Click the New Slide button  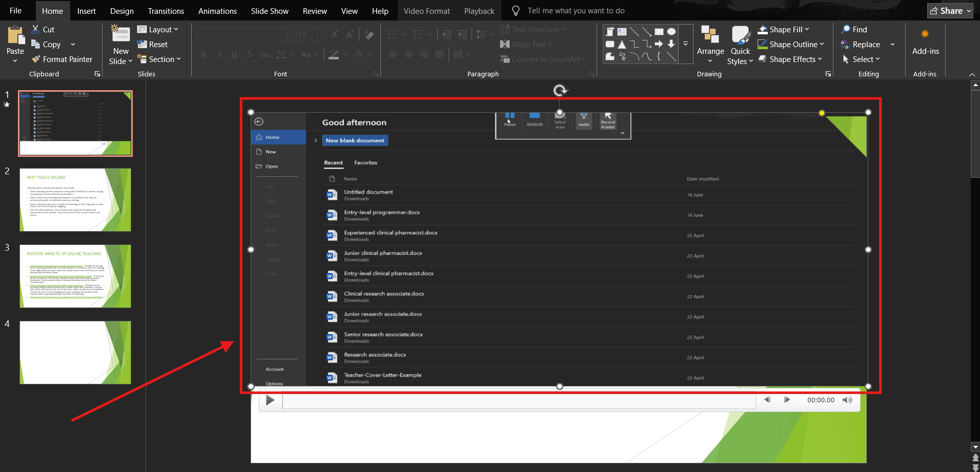(x=120, y=44)
